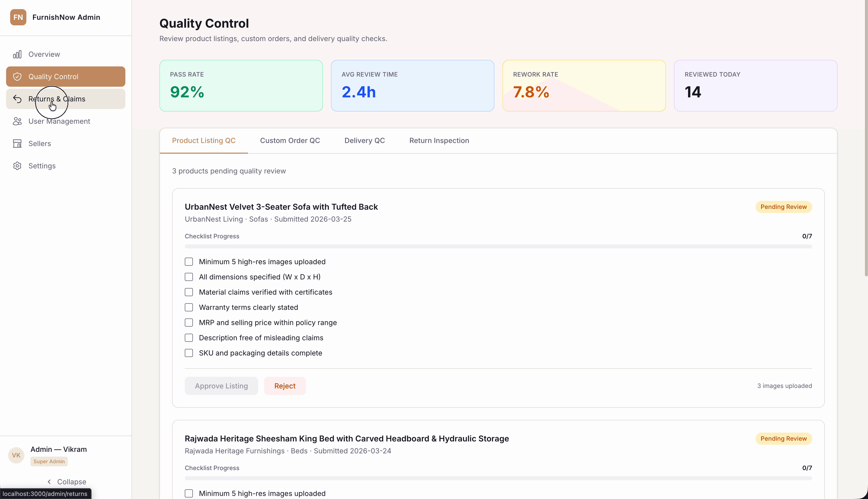
Task: Check Warranty terms clearly stated
Action: [x=189, y=307]
